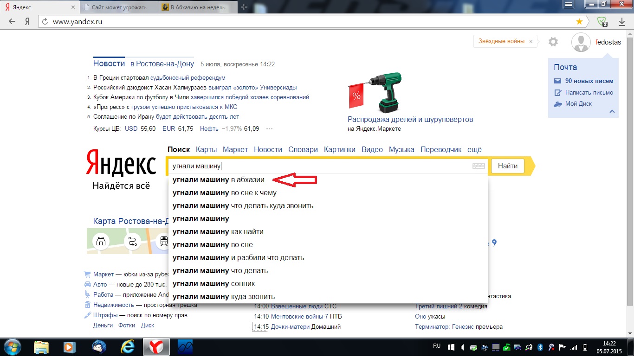Screen dimensions: 634x364
Task: Open the green Protect shield icon
Action: click(x=602, y=21)
